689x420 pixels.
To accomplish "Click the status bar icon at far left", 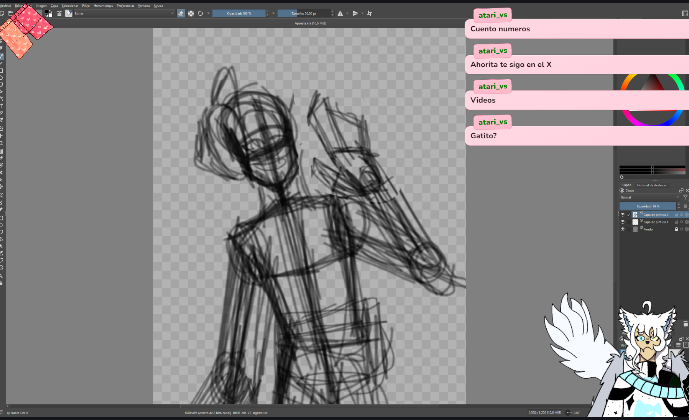I will click(1, 413).
